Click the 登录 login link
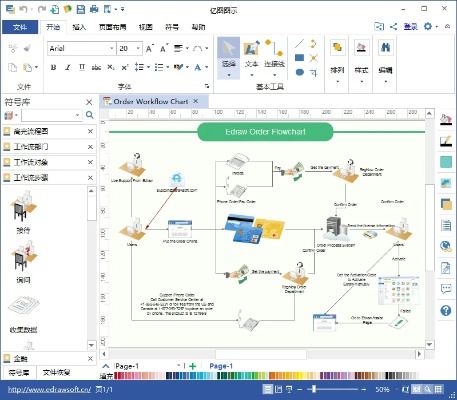Screen dimensions: 457x400 [x=411, y=27]
